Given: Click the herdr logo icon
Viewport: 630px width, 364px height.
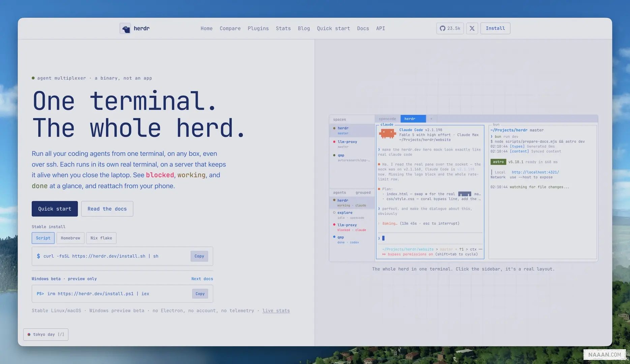Looking at the screenshot, I should pos(125,28).
